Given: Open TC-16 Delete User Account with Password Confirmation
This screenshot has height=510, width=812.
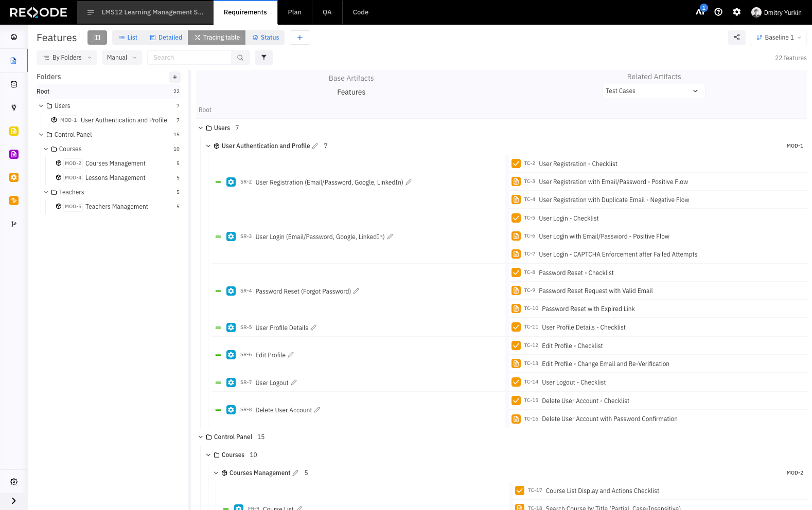Looking at the screenshot, I should [609, 419].
